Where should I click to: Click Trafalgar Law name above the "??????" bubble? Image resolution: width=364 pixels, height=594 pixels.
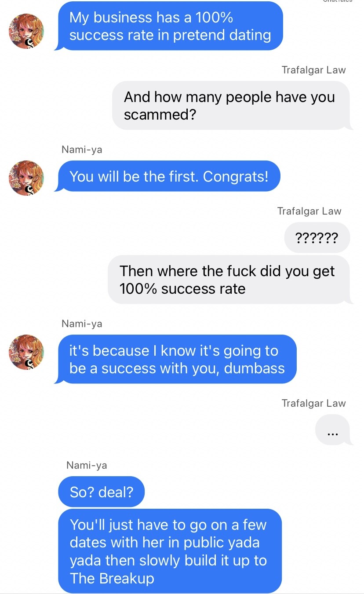(x=309, y=211)
